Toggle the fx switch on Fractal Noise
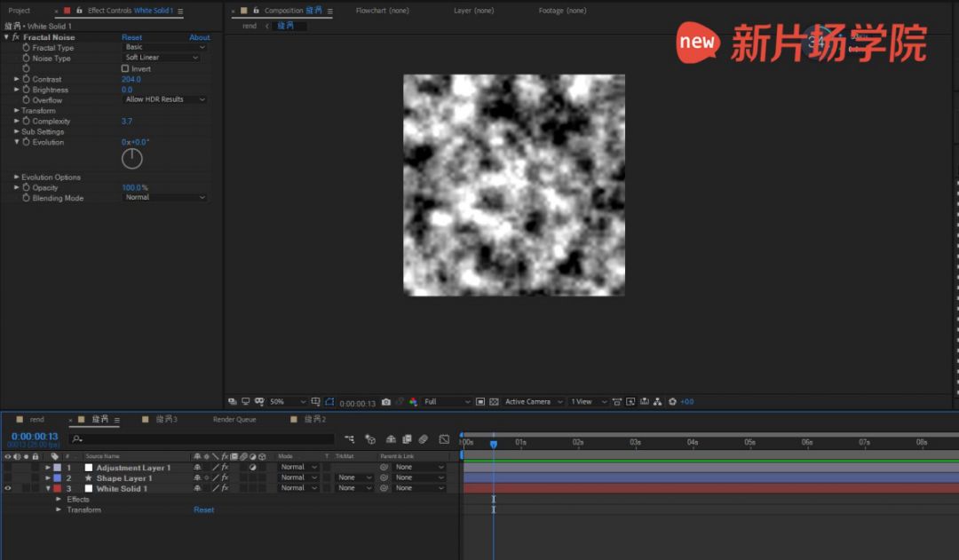 (16, 37)
